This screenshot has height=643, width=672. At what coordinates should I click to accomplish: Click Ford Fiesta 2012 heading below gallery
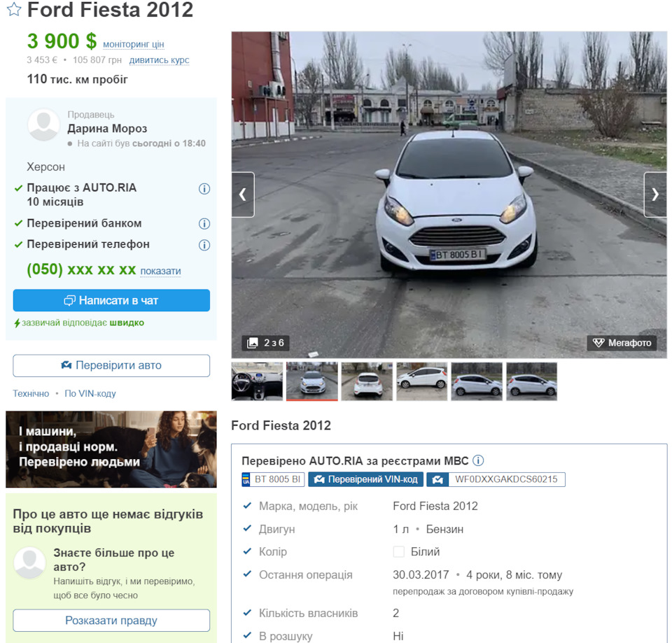(x=281, y=425)
